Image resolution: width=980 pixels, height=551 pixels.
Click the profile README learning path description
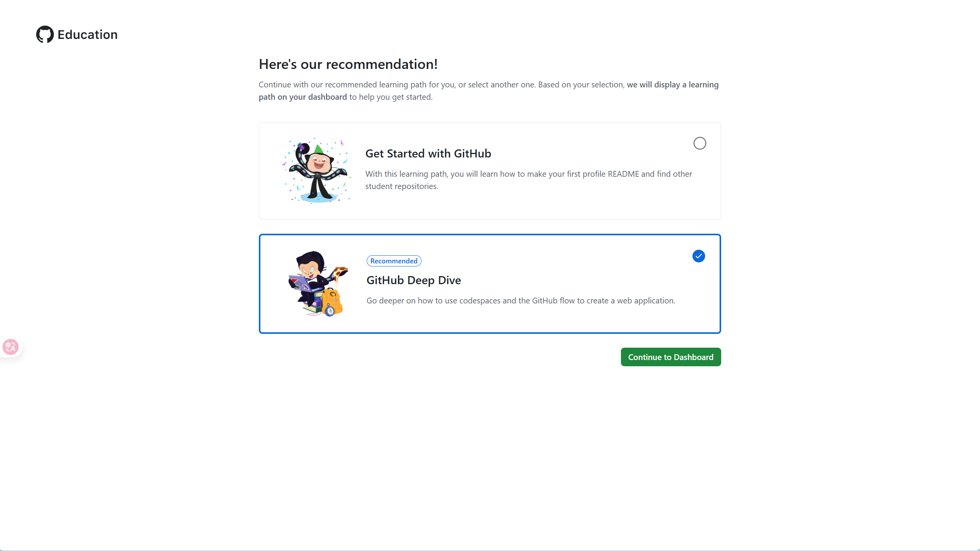click(x=529, y=180)
